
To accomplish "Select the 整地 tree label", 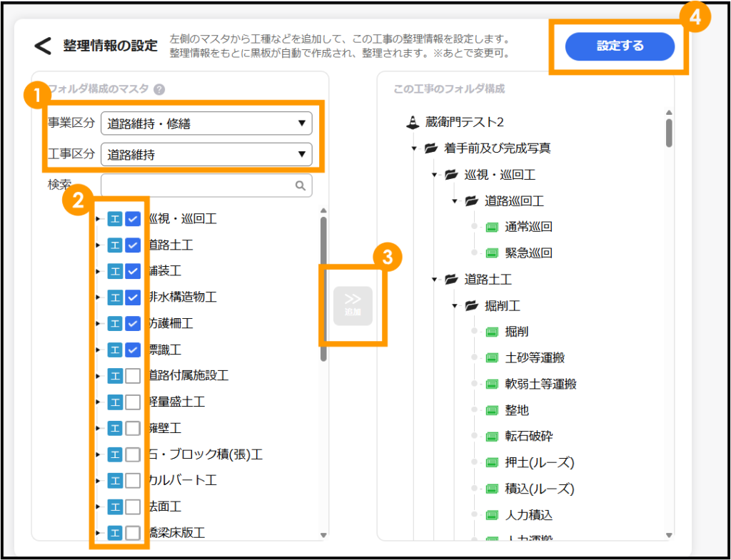I will 517,410.
